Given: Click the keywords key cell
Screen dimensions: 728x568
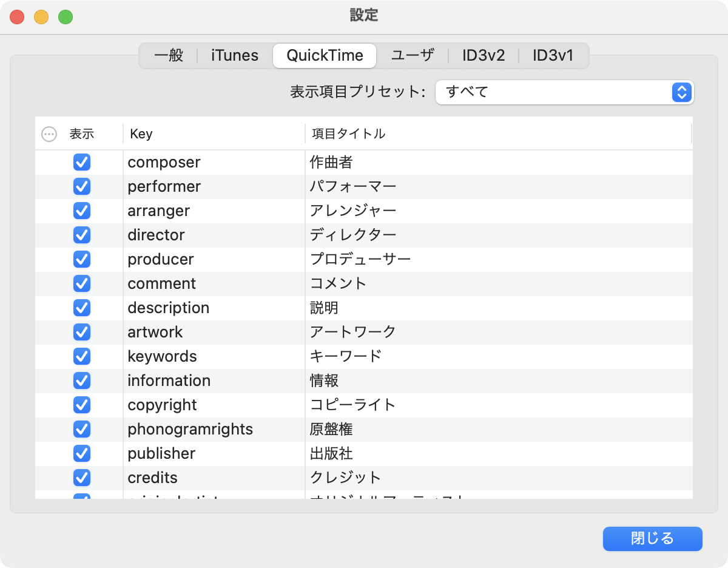Looking at the screenshot, I should (214, 356).
